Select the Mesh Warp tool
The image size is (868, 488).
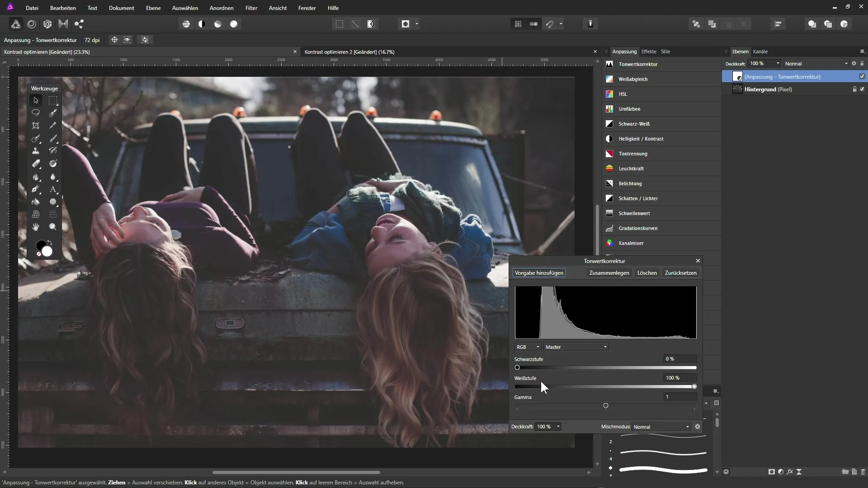[x=36, y=215]
